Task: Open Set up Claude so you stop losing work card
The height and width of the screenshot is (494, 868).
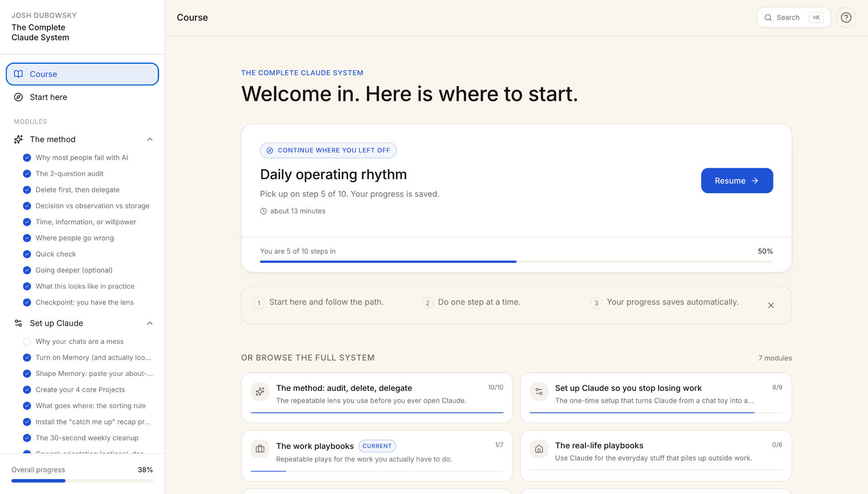Action: click(x=656, y=398)
